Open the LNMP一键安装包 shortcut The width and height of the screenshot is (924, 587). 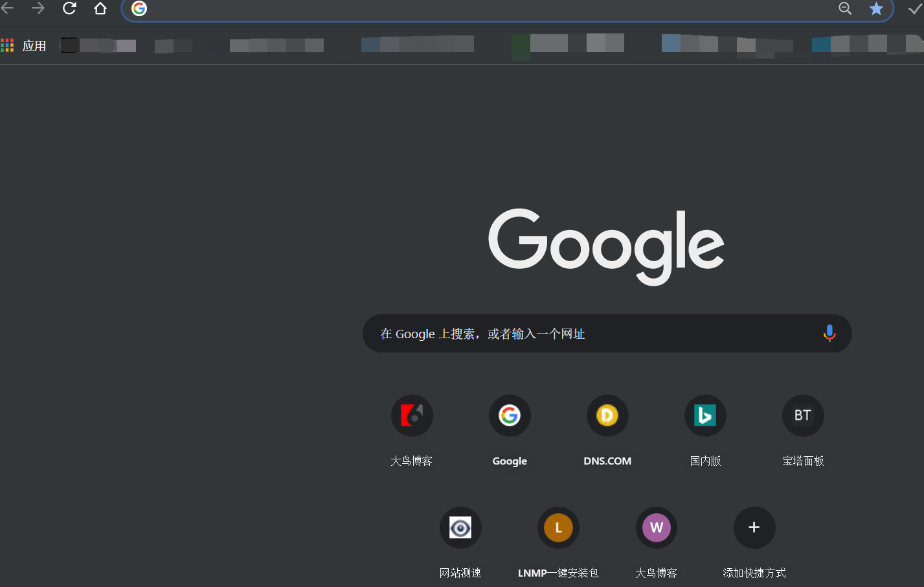(x=558, y=527)
